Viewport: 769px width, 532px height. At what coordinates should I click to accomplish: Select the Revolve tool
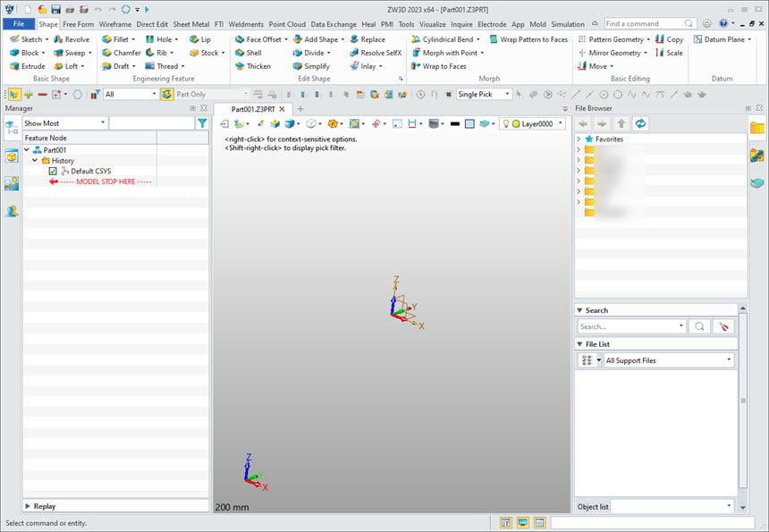[x=72, y=39]
